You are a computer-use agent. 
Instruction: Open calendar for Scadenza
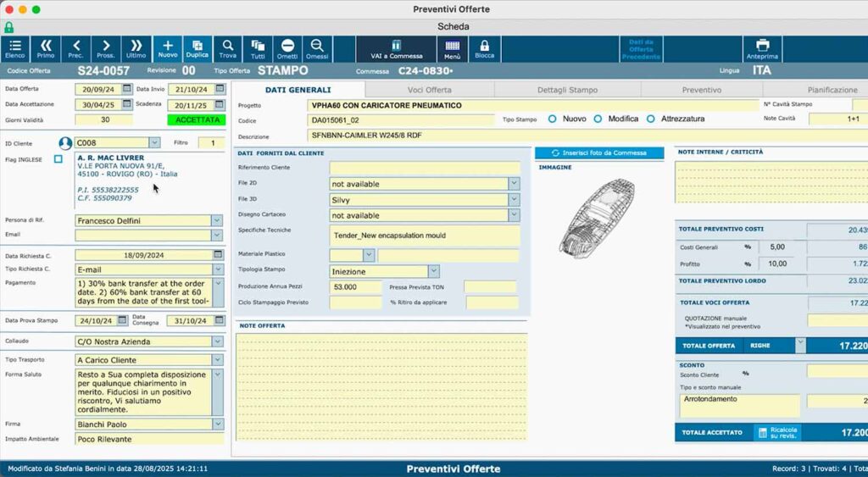[x=220, y=104]
